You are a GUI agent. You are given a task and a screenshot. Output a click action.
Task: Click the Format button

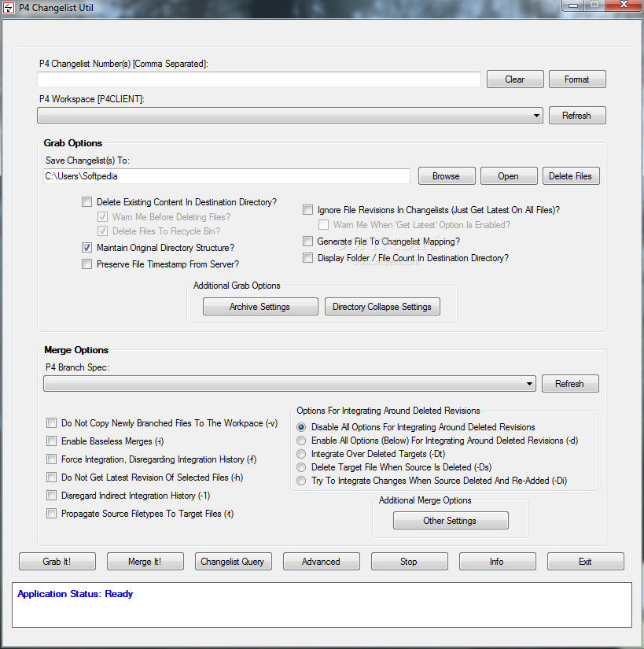tap(577, 79)
